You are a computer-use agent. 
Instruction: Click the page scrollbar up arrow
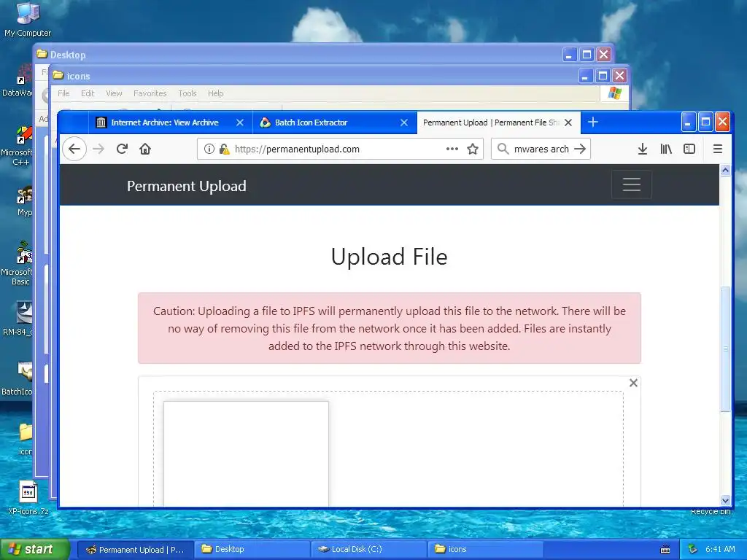(725, 171)
